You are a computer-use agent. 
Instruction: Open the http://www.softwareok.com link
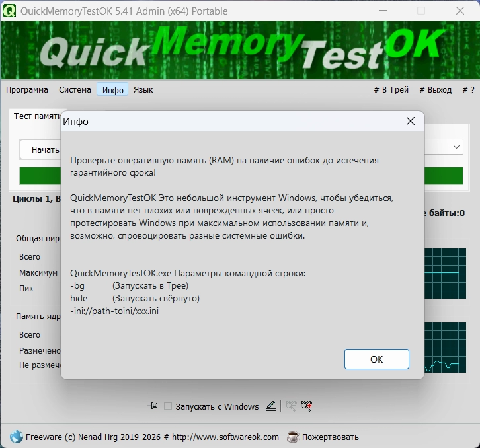tap(225, 437)
